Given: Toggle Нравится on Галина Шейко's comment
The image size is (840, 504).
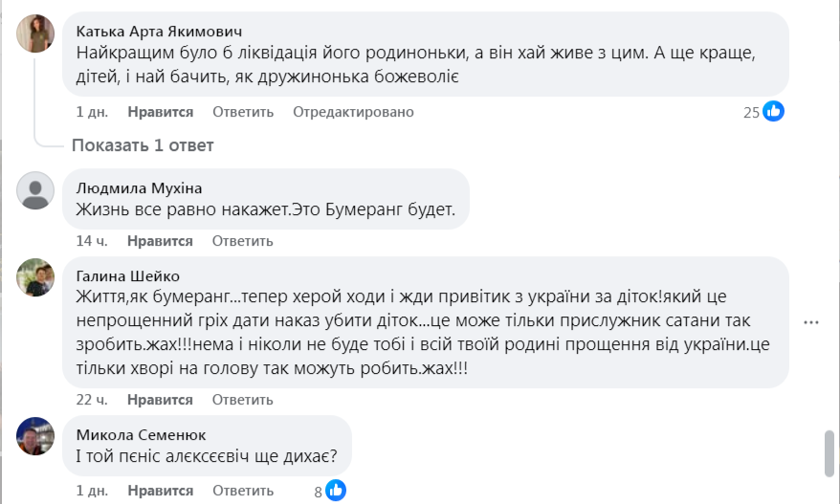Looking at the screenshot, I should pyautogui.click(x=160, y=399).
